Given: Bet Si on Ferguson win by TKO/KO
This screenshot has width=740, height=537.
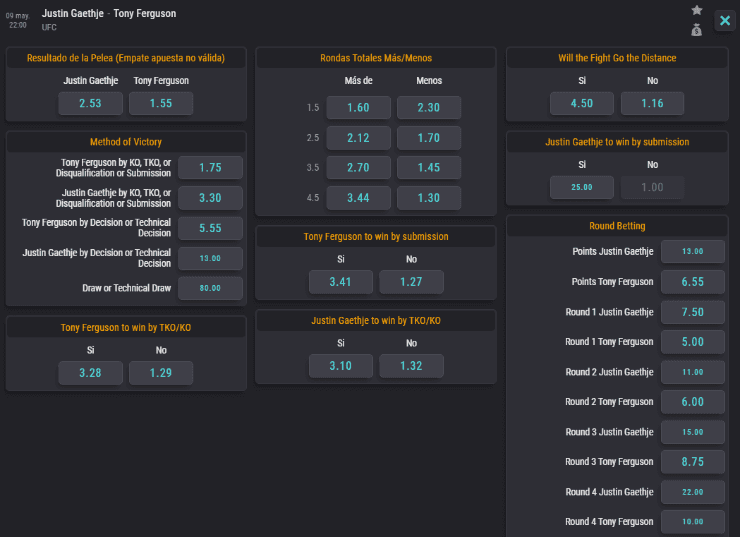Looking at the screenshot, I should [90, 373].
